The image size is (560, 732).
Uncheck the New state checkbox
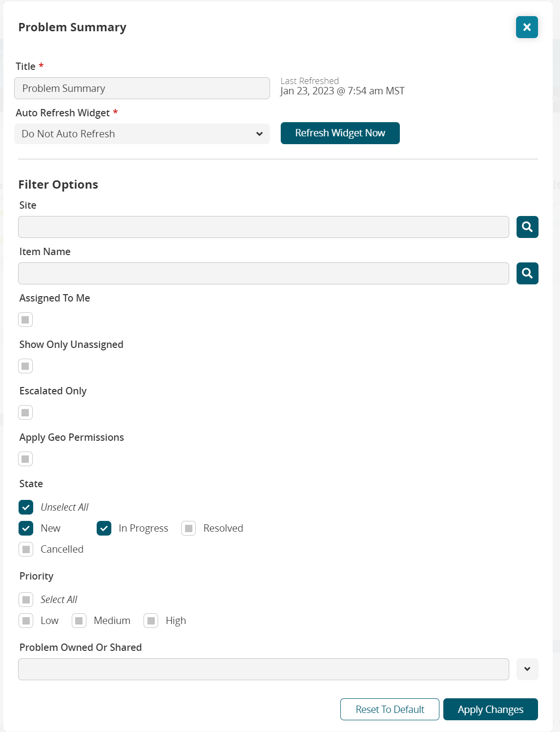[x=26, y=529]
